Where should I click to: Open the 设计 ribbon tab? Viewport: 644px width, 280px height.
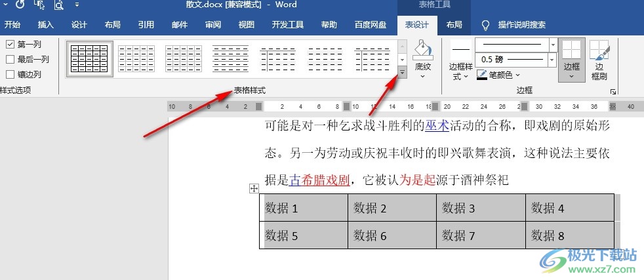point(79,25)
